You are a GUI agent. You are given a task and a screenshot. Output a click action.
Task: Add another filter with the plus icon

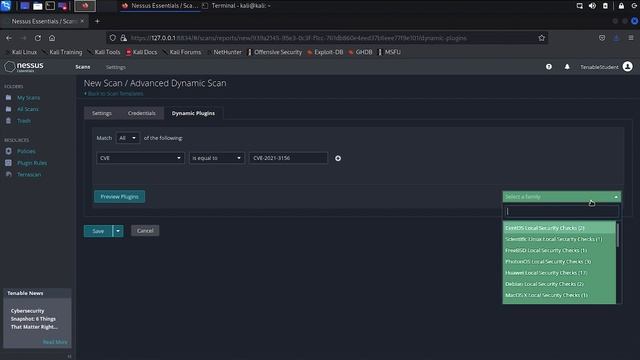point(338,158)
